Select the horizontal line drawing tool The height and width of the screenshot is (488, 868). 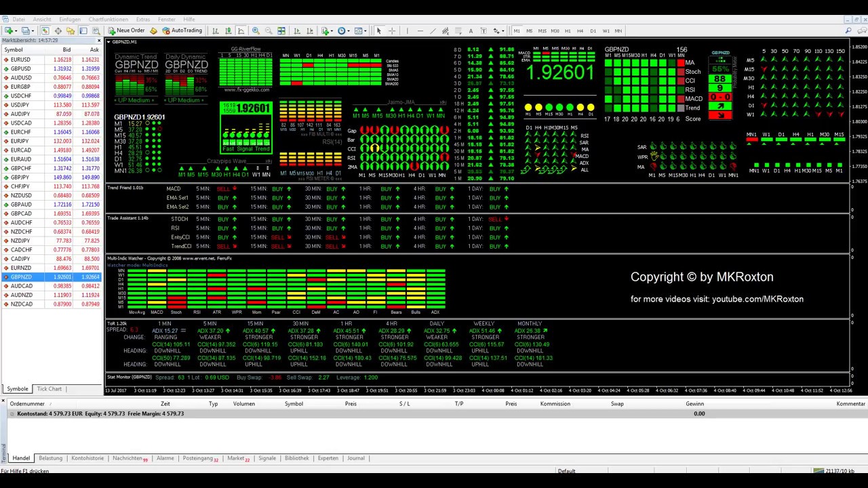point(420,30)
